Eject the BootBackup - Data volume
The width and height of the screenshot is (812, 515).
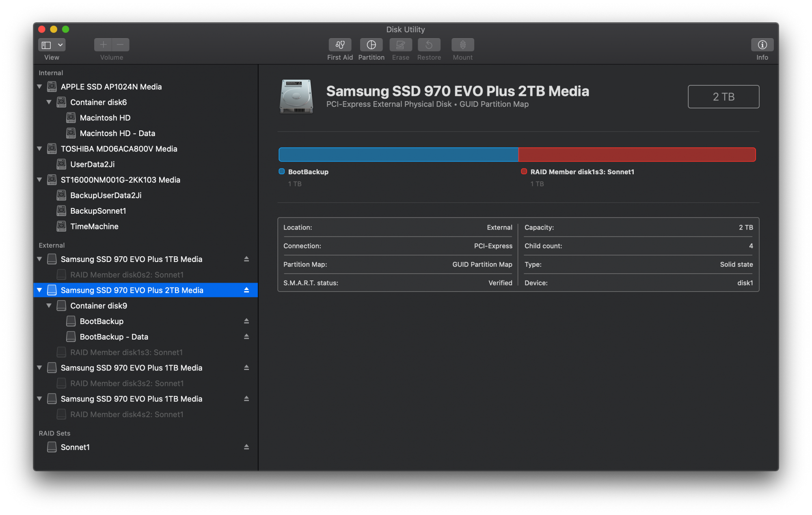pos(246,336)
